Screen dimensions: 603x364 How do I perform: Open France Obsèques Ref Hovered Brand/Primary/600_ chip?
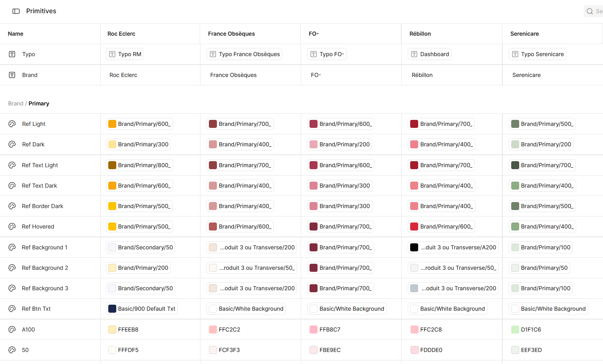tap(240, 226)
